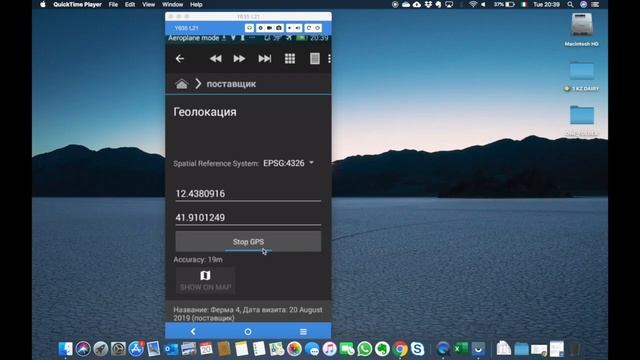Open Evernote from the Dock
This screenshot has width=640, height=360.
(x=382, y=349)
